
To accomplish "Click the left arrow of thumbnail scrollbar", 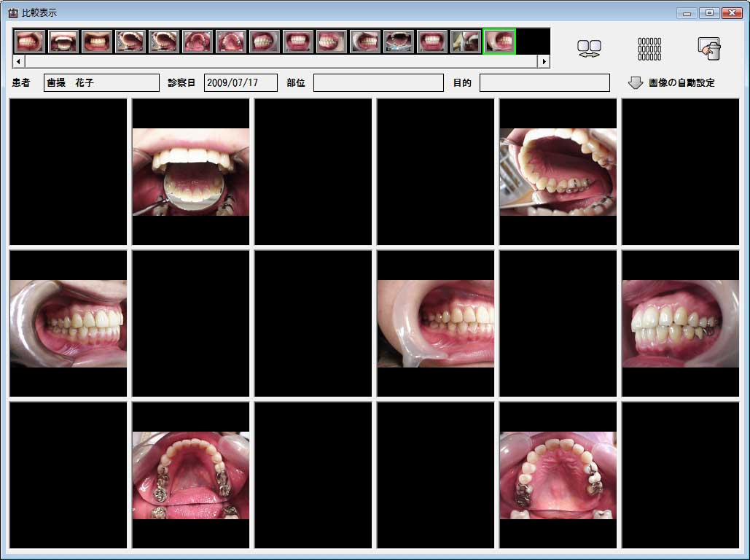I will [x=19, y=61].
